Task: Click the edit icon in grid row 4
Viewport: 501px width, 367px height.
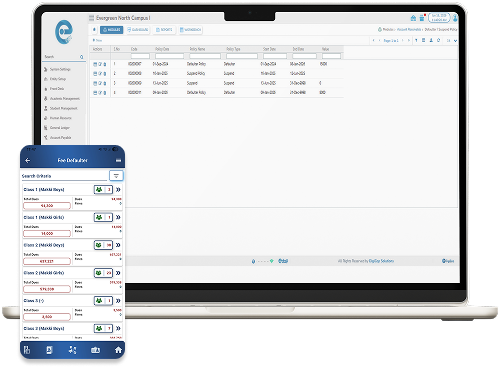Action: point(100,93)
